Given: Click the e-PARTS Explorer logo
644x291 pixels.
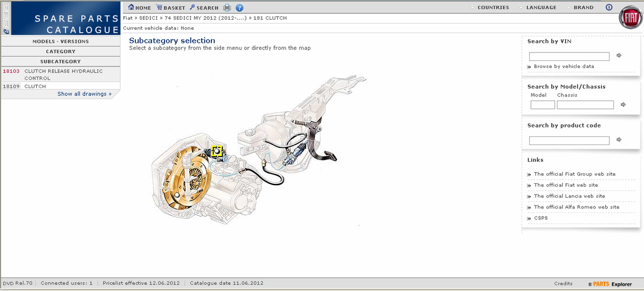Looking at the screenshot, I should click(610, 284).
